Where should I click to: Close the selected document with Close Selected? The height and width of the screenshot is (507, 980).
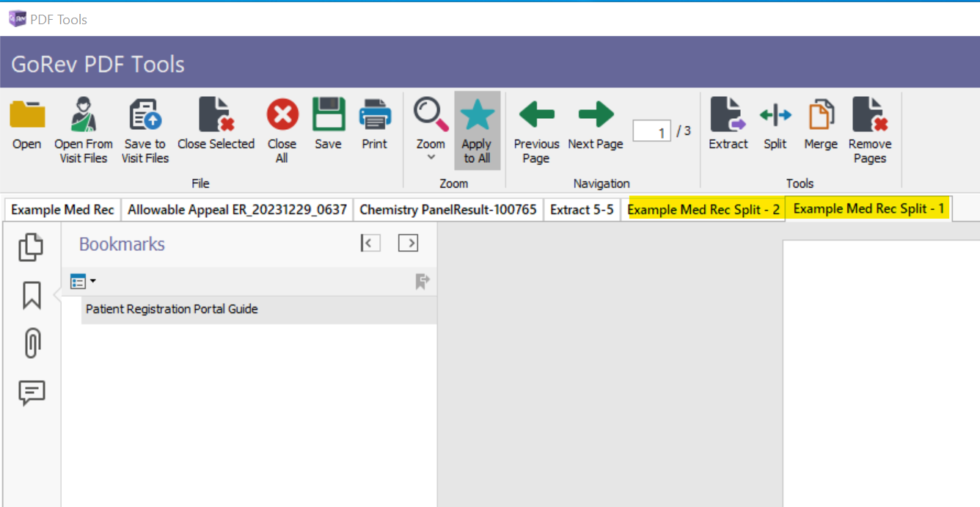point(216,115)
